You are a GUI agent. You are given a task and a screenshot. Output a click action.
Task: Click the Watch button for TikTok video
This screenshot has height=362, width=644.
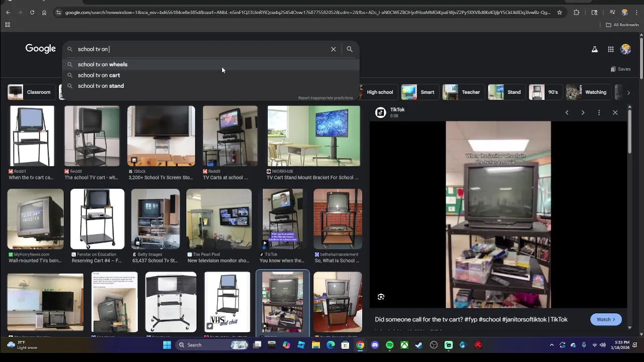point(606,320)
